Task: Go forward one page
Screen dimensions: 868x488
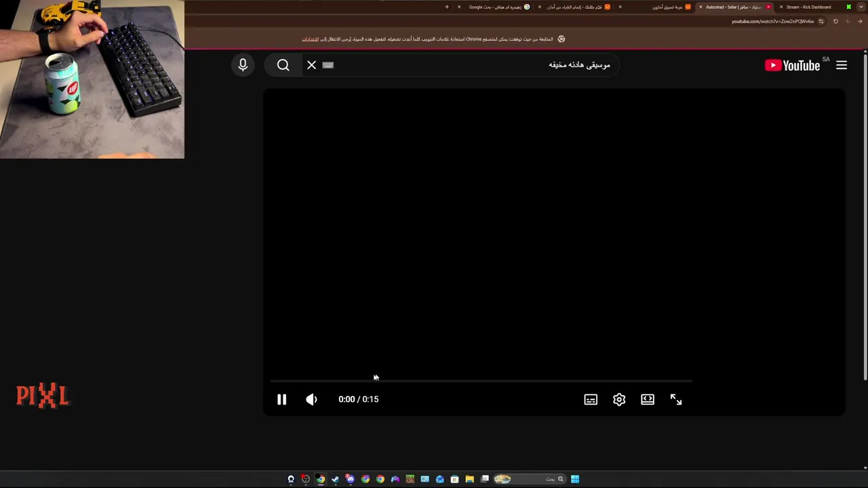Action: coord(848,21)
